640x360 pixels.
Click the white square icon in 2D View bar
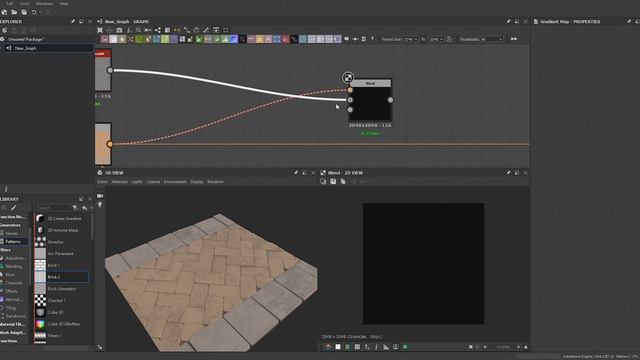[x=338, y=347]
